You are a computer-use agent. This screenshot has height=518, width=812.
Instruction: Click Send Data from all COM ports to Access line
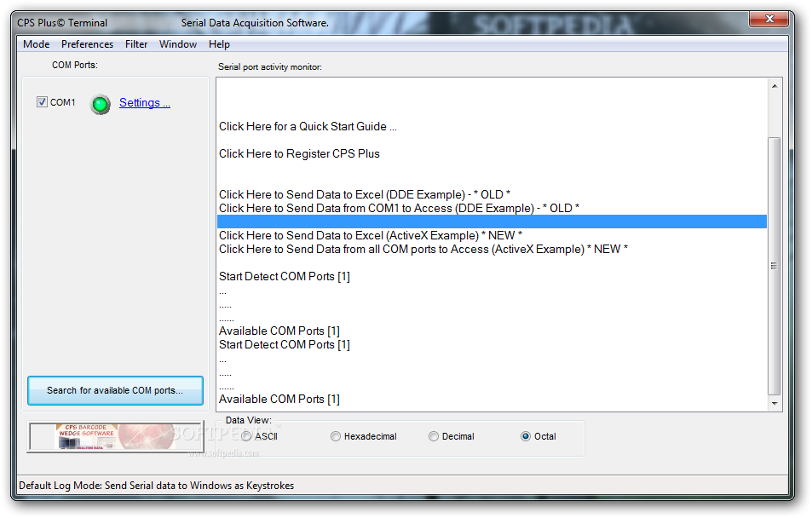pyautogui.click(x=423, y=249)
